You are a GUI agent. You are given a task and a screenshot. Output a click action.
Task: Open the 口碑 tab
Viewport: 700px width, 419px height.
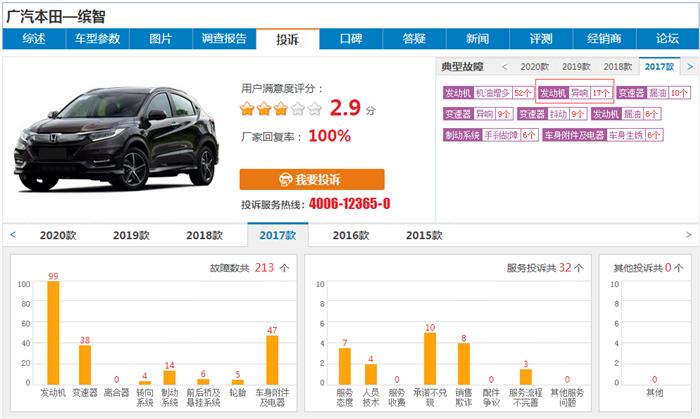pos(351,39)
